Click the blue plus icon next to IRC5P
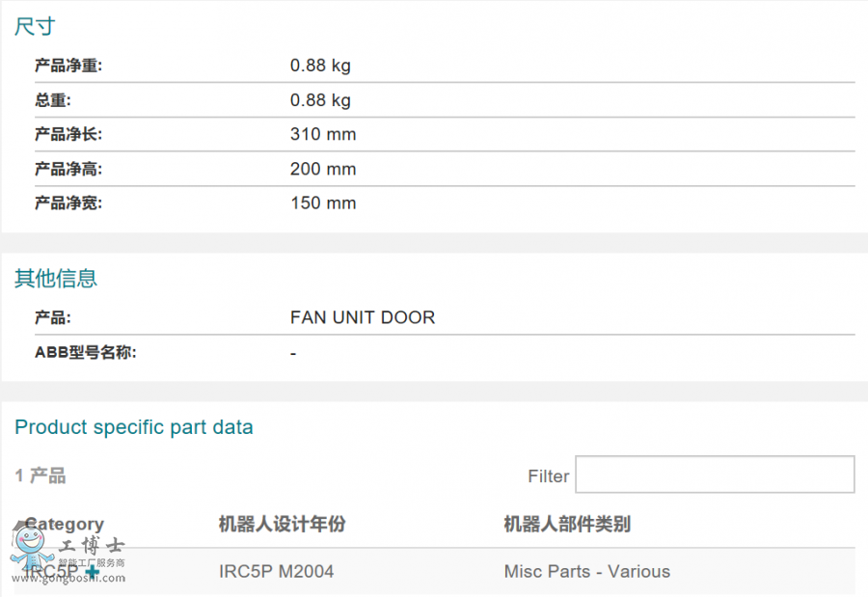Viewport: 868px width, 597px height. (x=92, y=572)
